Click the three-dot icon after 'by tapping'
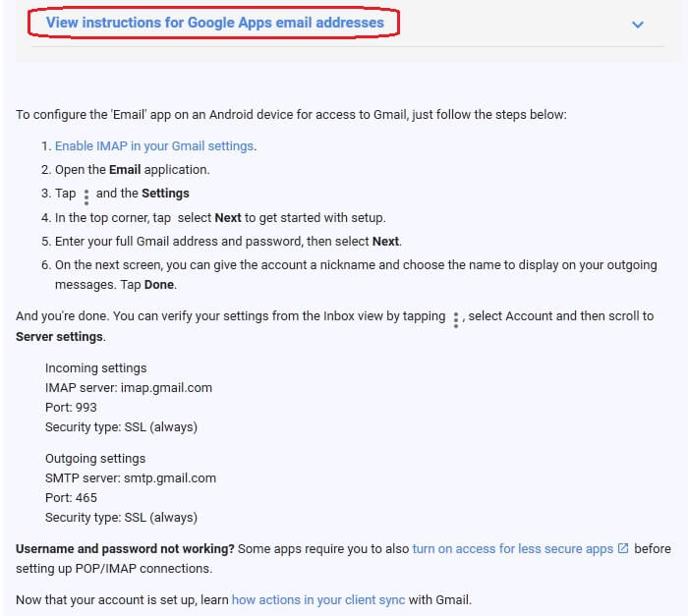Screen dimensions: 688x616 [x=456, y=320]
